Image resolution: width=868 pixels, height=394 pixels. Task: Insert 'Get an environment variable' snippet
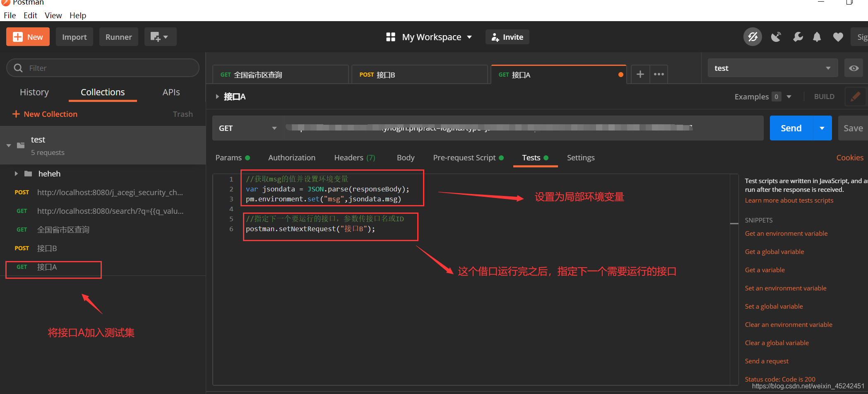point(786,233)
